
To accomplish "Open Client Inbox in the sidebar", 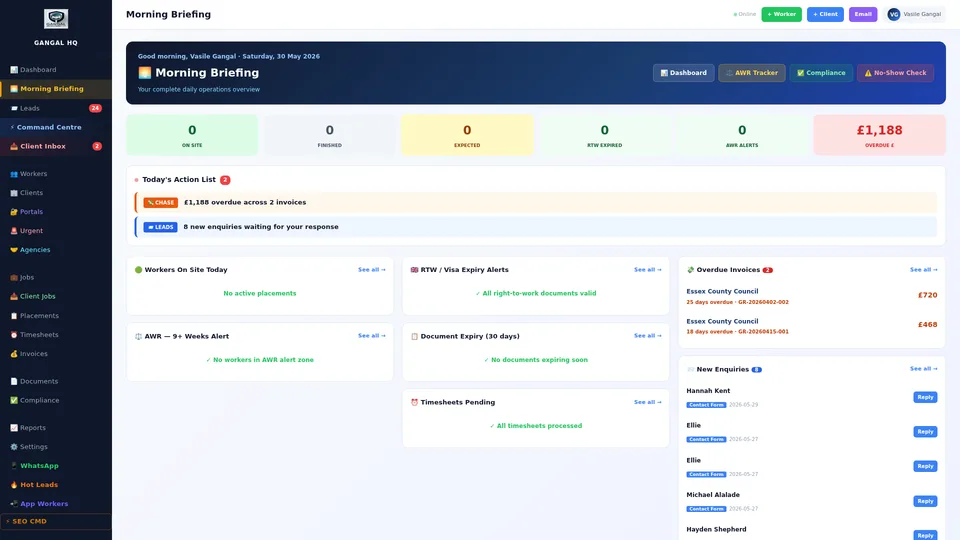I will 56,146.
